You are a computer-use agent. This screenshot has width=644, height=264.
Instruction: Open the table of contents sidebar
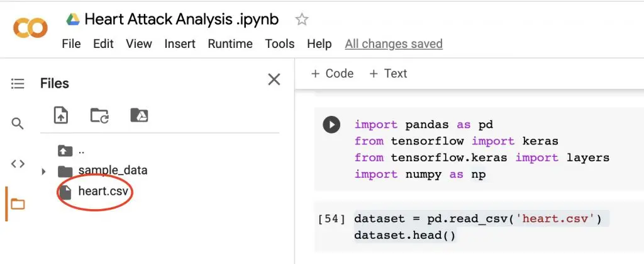point(18,83)
